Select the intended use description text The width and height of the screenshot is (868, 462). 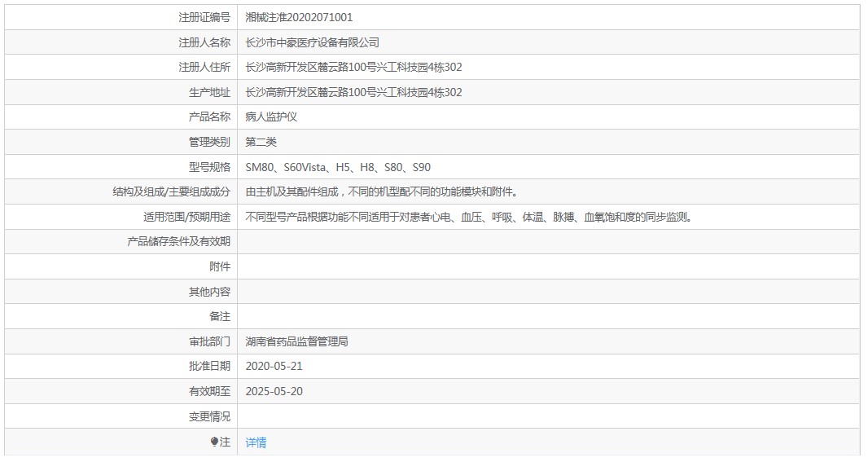coord(469,217)
